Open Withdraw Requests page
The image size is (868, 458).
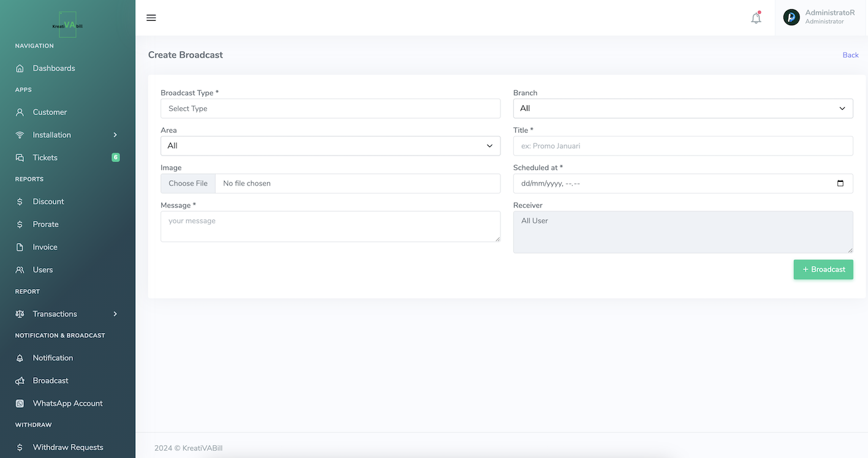point(67,448)
